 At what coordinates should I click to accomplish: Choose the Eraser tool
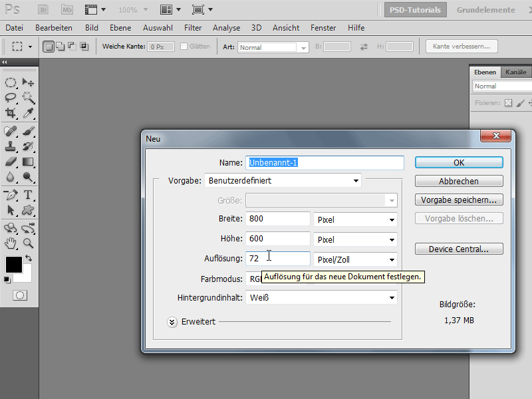pos(11,162)
